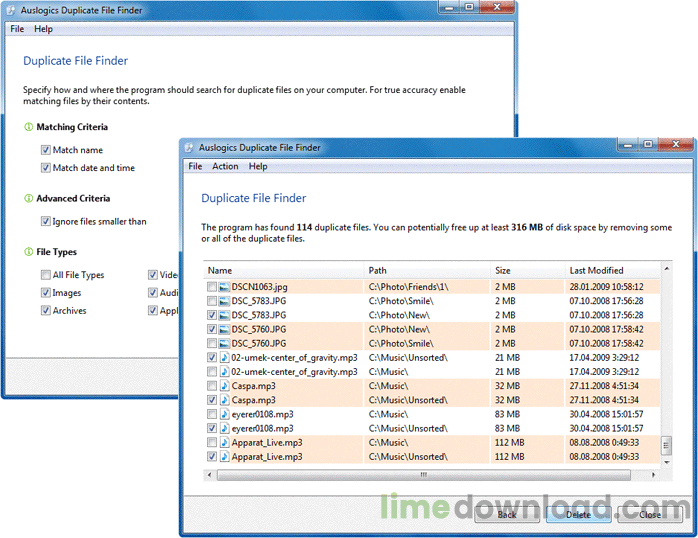Click the Delete button
698x538 pixels.
tap(578, 514)
